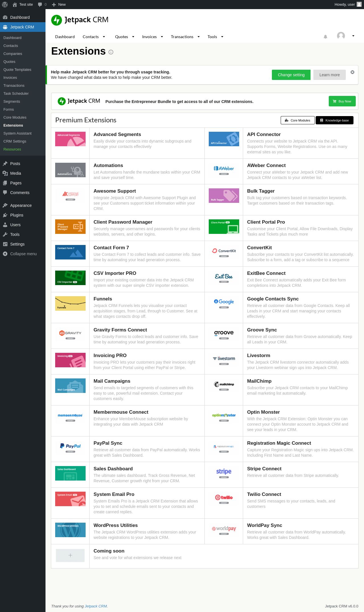This screenshot has height=612, width=364.
Task: Click the Buy Now button
Action: point(342,101)
